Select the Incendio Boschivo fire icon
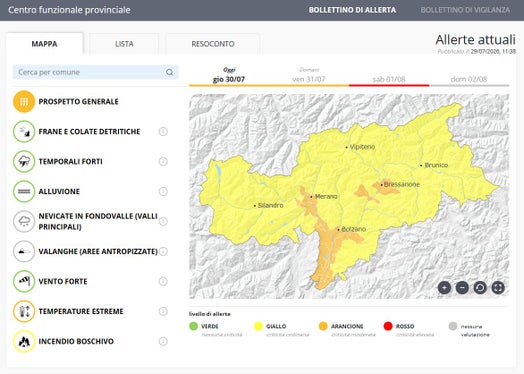Viewport: 524px width, 374px height. (24, 341)
